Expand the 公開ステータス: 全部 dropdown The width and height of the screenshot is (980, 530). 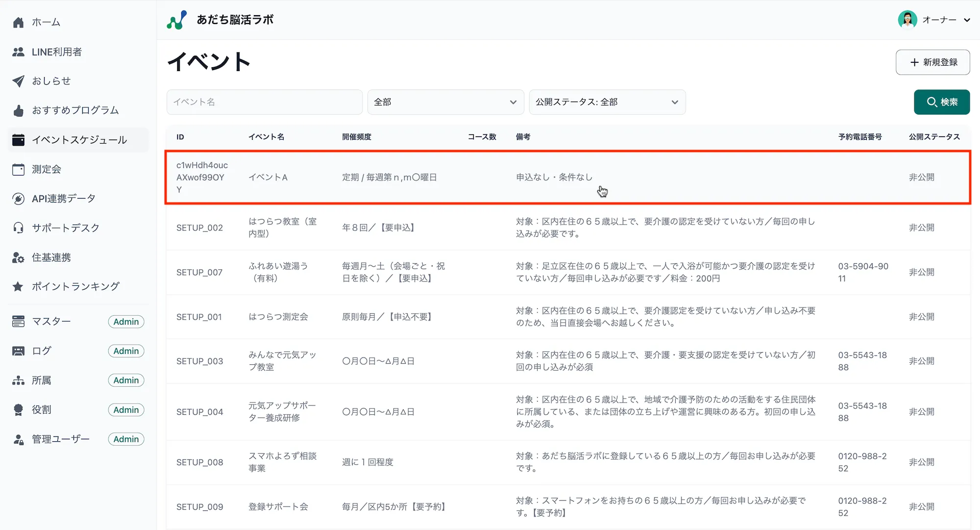coord(607,102)
